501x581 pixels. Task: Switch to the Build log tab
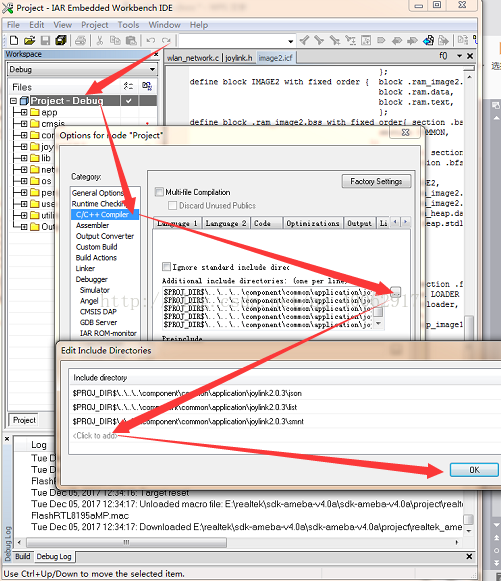(23, 556)
